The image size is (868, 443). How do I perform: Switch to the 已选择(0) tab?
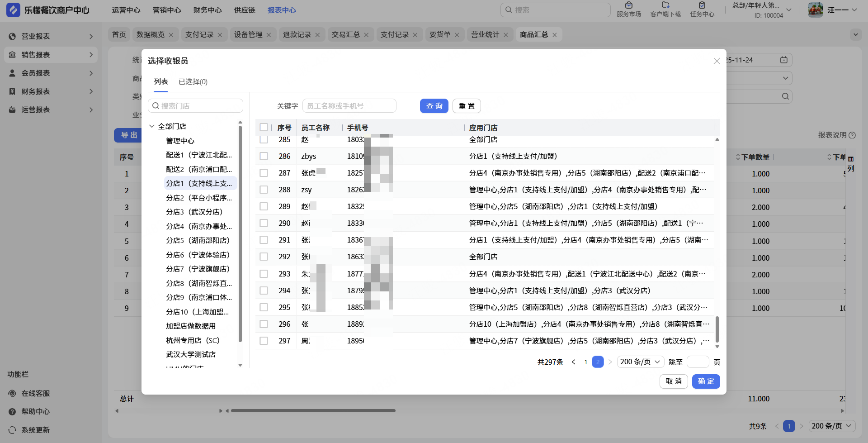pos(193,82)
